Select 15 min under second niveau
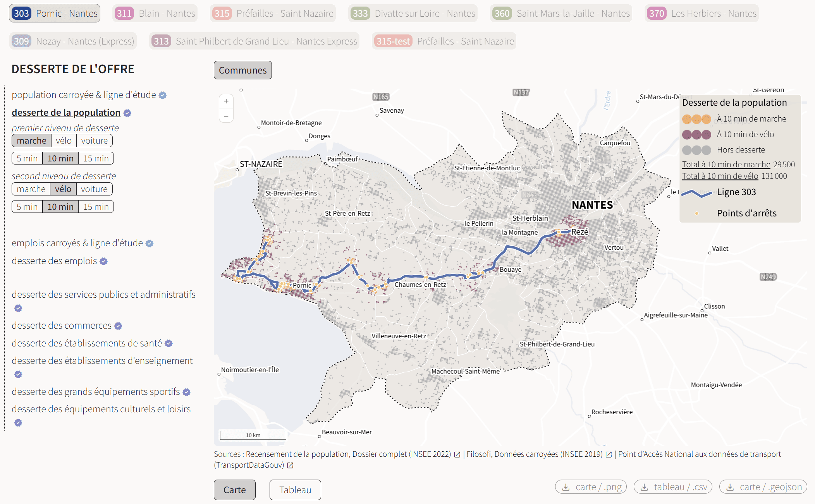Viewport: 815px width, 504px height. (96, 207)
